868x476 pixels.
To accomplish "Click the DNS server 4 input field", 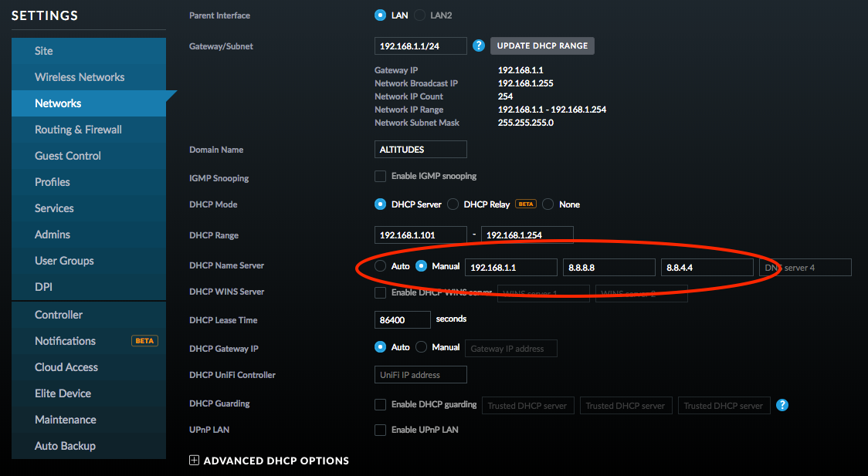I will click(x=805, y=268).
